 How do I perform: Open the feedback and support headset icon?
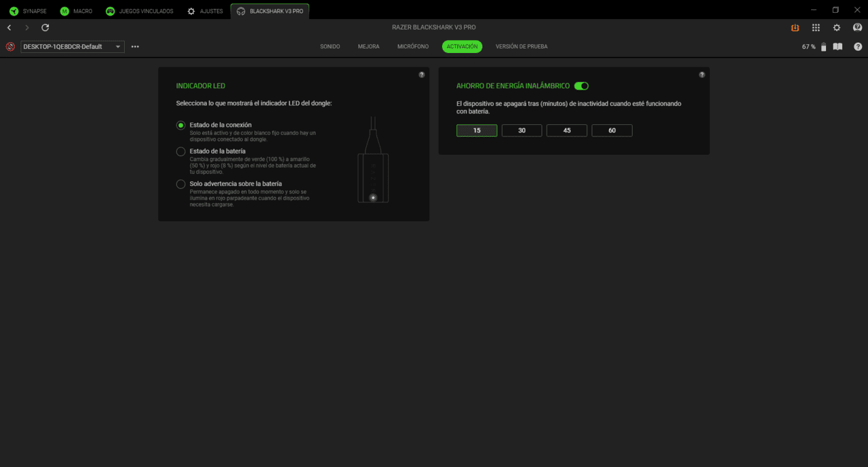pos(858,28)
